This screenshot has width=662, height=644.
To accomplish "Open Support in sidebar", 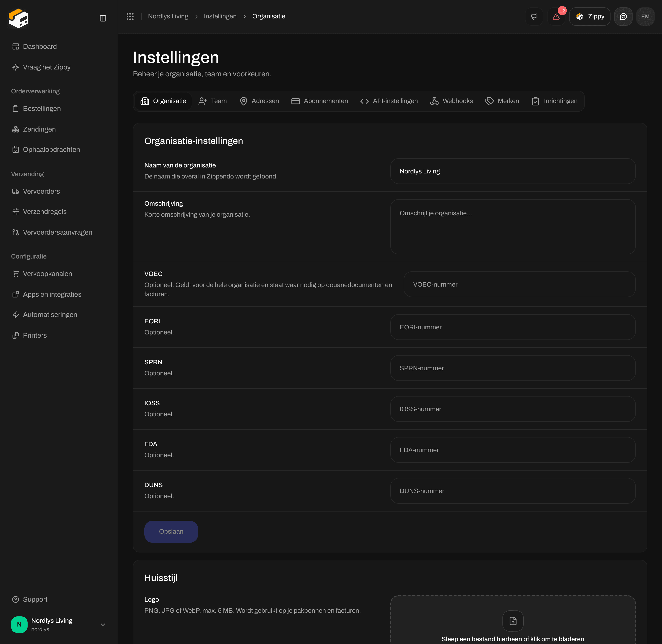I will pos(59,599).
